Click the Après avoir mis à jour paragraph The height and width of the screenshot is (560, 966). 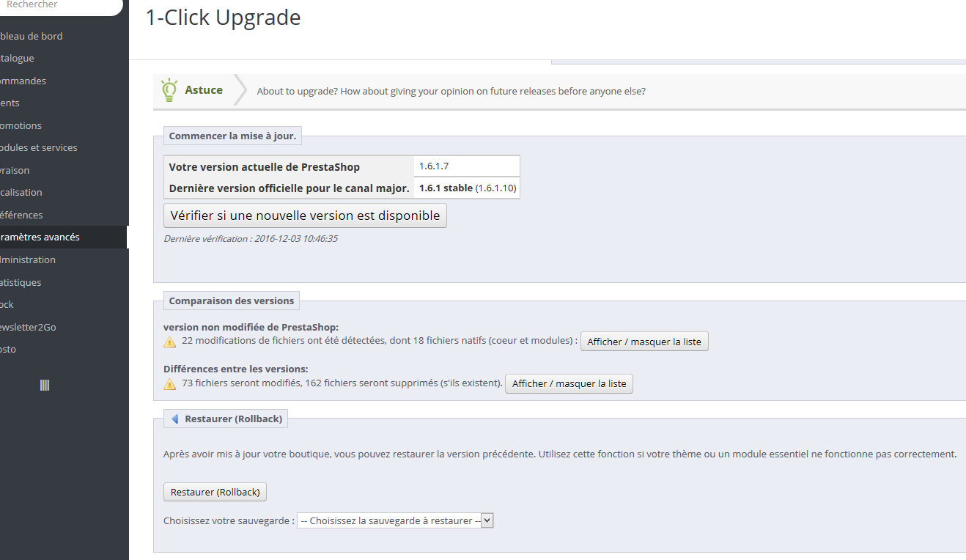[560, 454]
